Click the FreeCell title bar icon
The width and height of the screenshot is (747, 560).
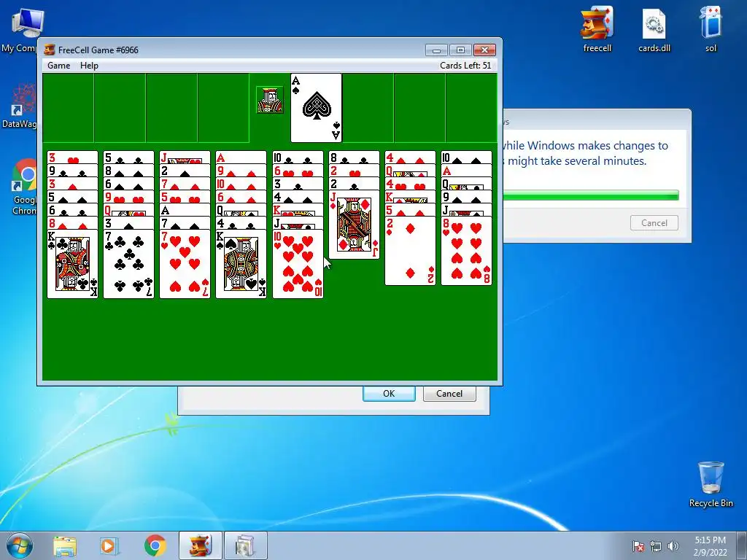point(49,50)
